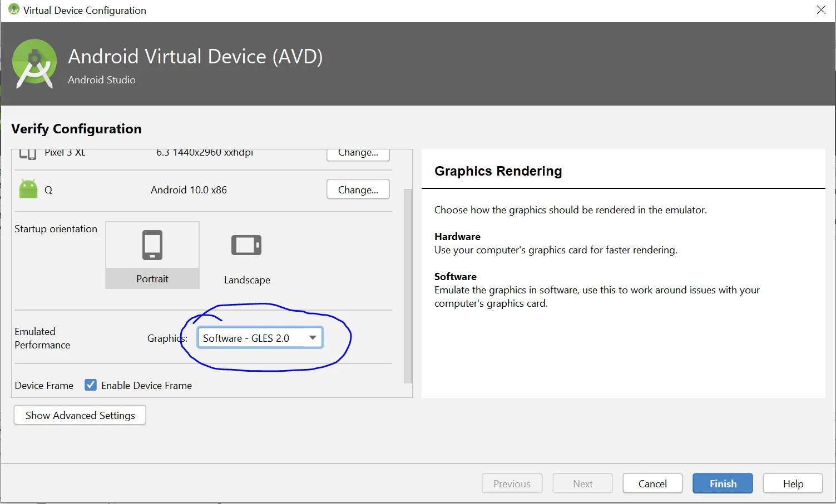The width and height of the screenshot is (836, 504).
Task: Change the Pixel 3 XL device definition
Action: 358,154
